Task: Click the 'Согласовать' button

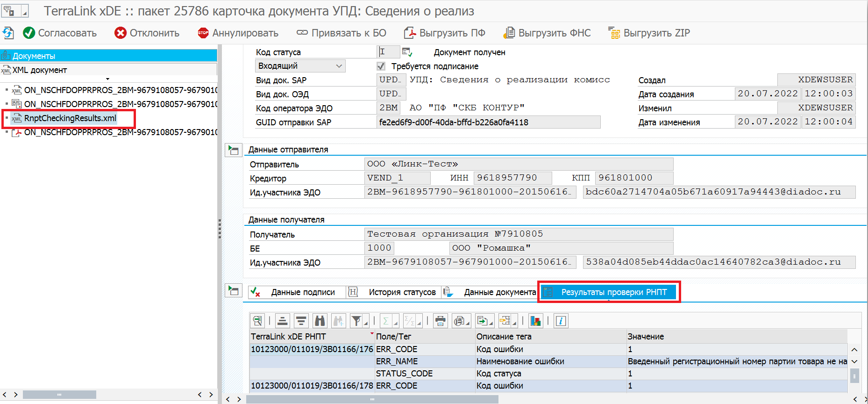Action: [60, 33]
